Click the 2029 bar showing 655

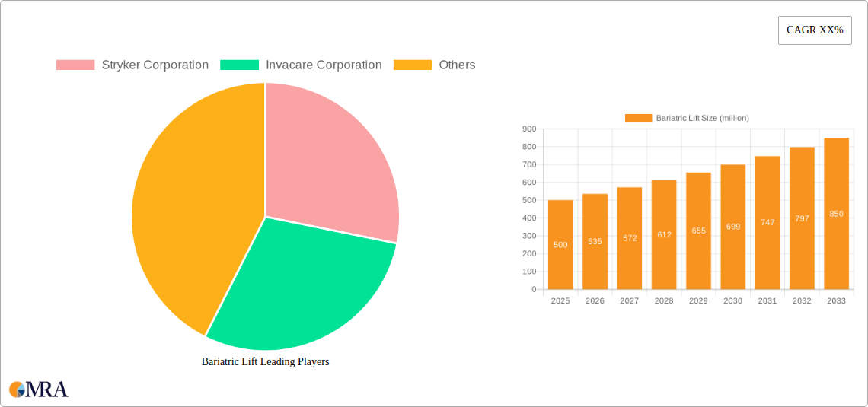click(699, 231)
